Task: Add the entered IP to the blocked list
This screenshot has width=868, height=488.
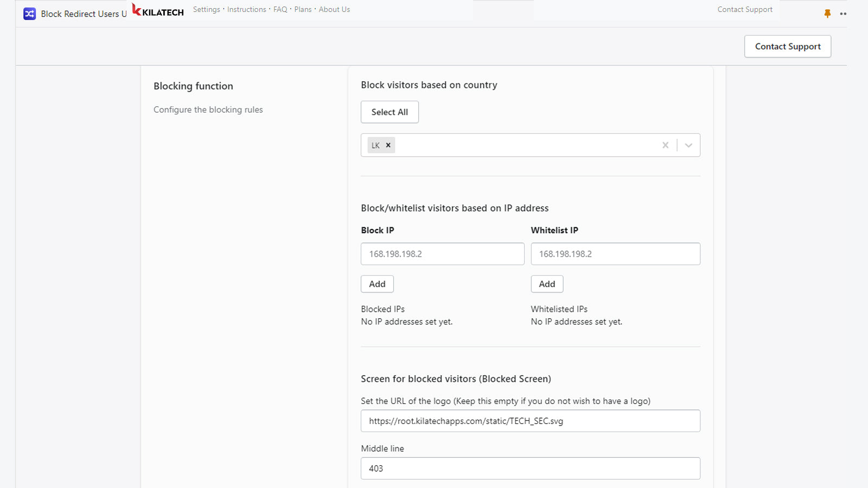Action: coord(377,284)
